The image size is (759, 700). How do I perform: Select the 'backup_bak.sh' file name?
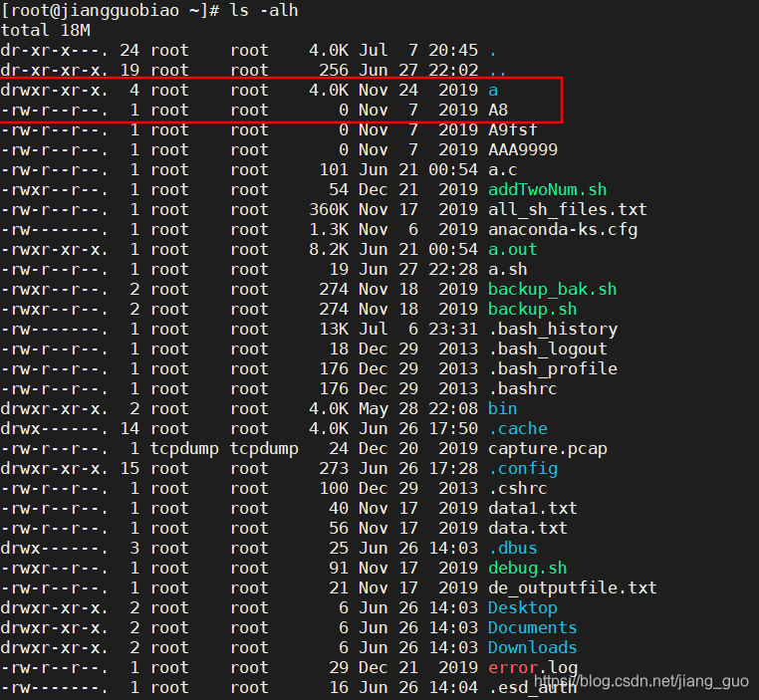(x=552, y=290)
